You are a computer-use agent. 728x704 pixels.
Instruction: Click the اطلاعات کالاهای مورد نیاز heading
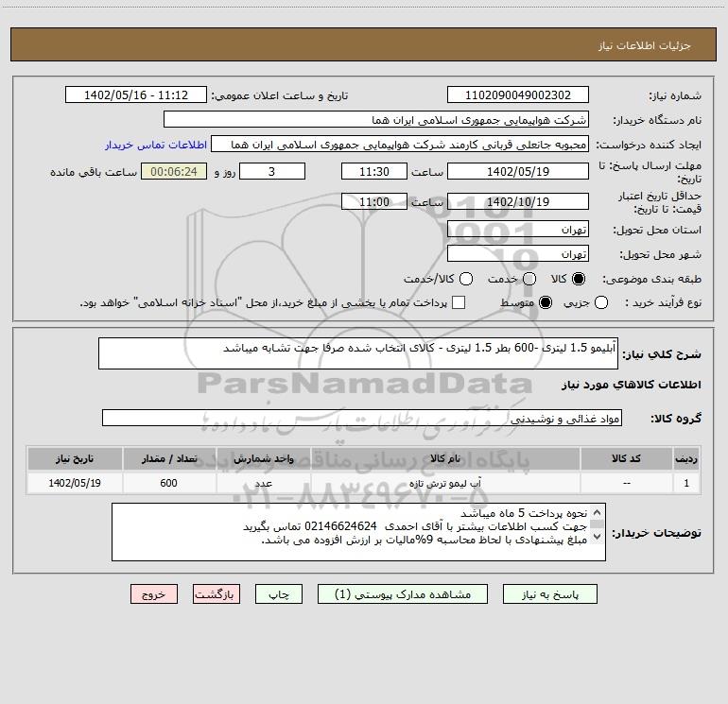(631, 385)
